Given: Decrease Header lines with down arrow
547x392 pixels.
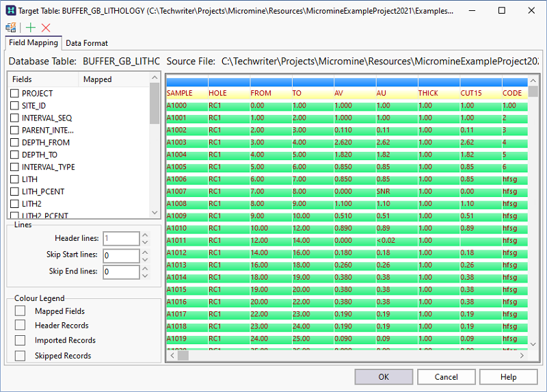Looking at the screenshot, I should click(x=146, y=242).
